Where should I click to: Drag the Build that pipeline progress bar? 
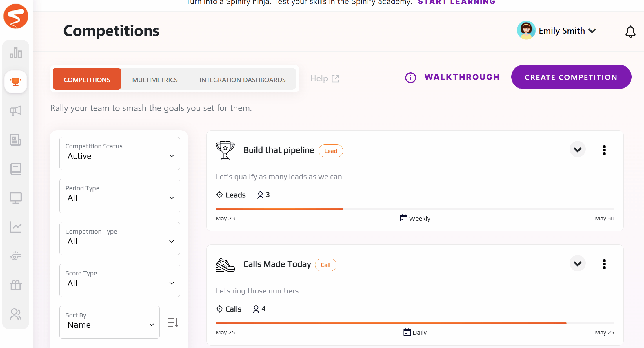pos(342,209)
